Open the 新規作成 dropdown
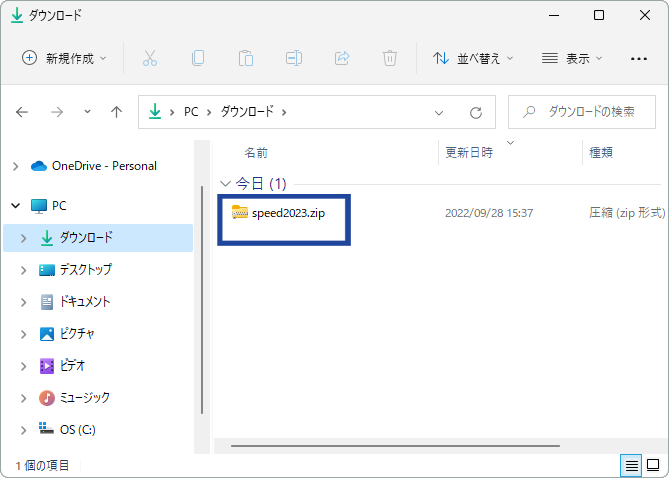Image resolution: width=669 pixels, height=478 pixels. click(64, 58)
